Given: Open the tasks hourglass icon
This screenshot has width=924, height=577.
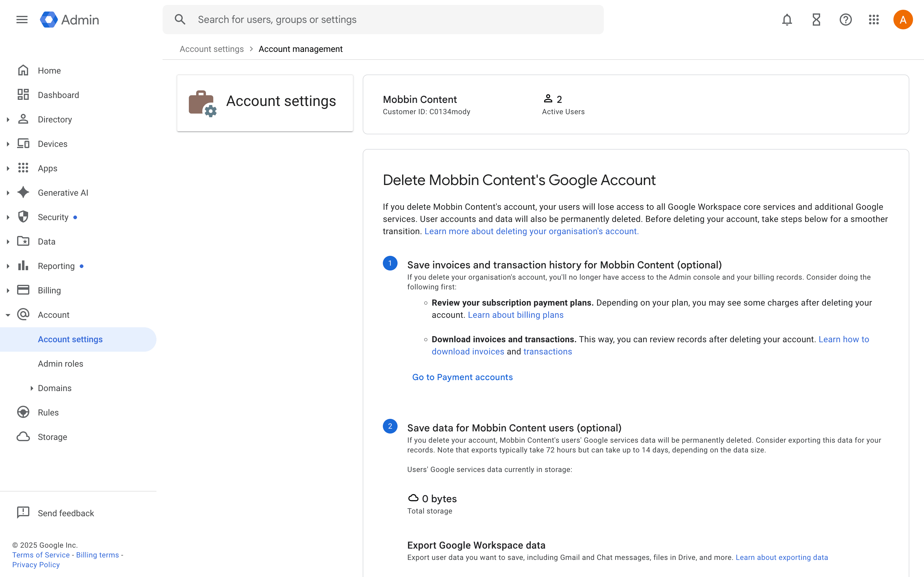Looking at the screenshot, I should click(816, 20).
